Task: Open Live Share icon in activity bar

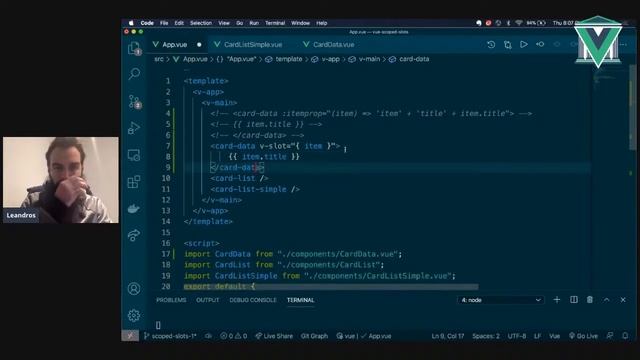Action: [134, 235]
